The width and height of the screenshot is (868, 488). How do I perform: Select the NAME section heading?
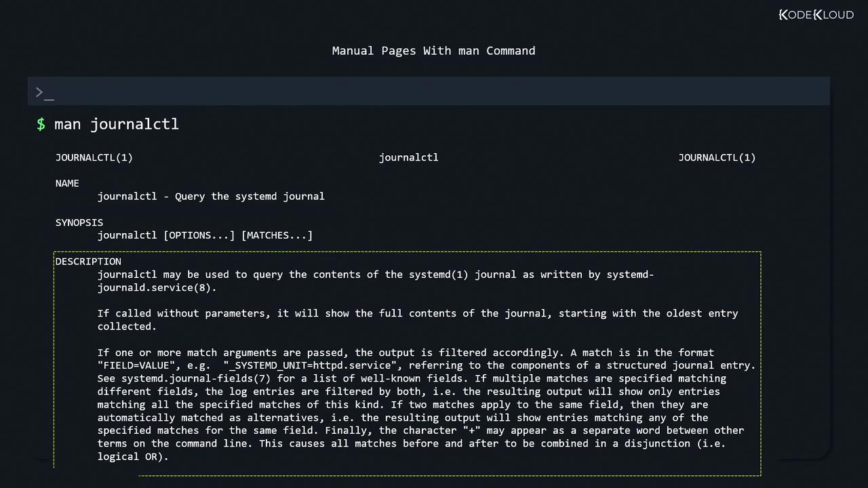click(x=67, y=183)
